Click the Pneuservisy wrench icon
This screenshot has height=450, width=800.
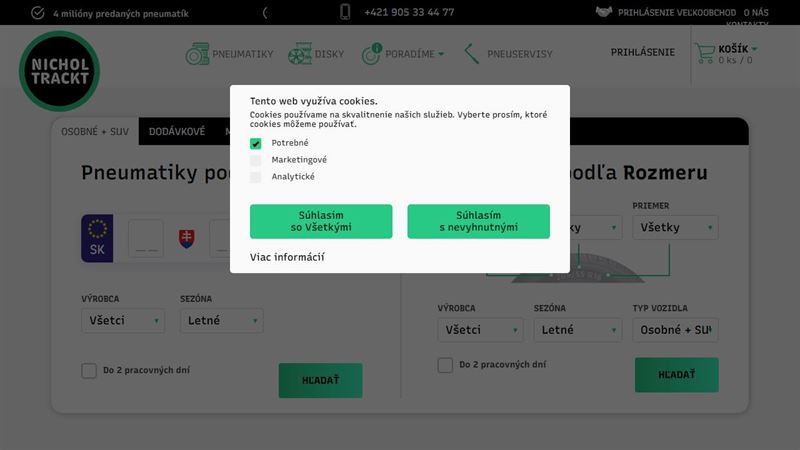click(x=472, y=54)
